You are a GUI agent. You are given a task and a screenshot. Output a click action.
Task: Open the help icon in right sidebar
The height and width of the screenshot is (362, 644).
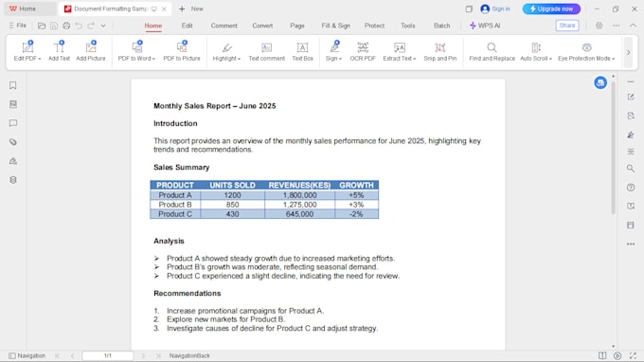pyautogui.click(x=631, y=188)
